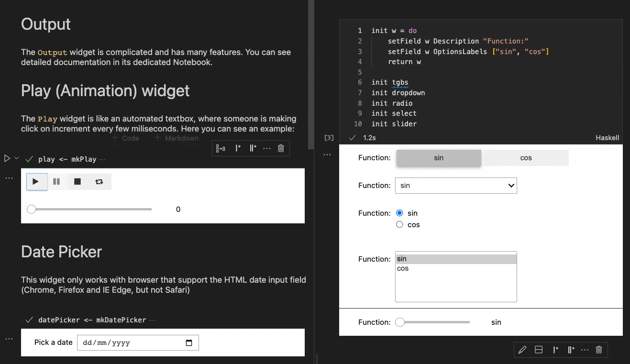The height and width of the screenshot is (364, 630).
Task: Expand collapsed code after play <- mkPlay
Action: pyautogui.click(x=101, y=159)
